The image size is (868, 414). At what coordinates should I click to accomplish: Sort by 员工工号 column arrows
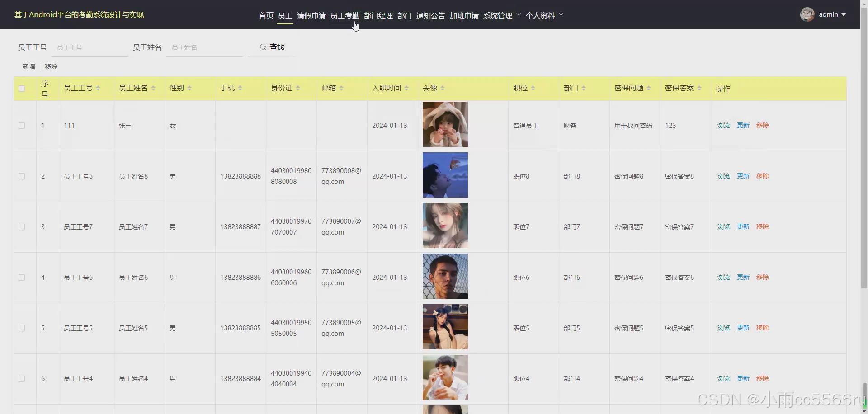[98, 88]
